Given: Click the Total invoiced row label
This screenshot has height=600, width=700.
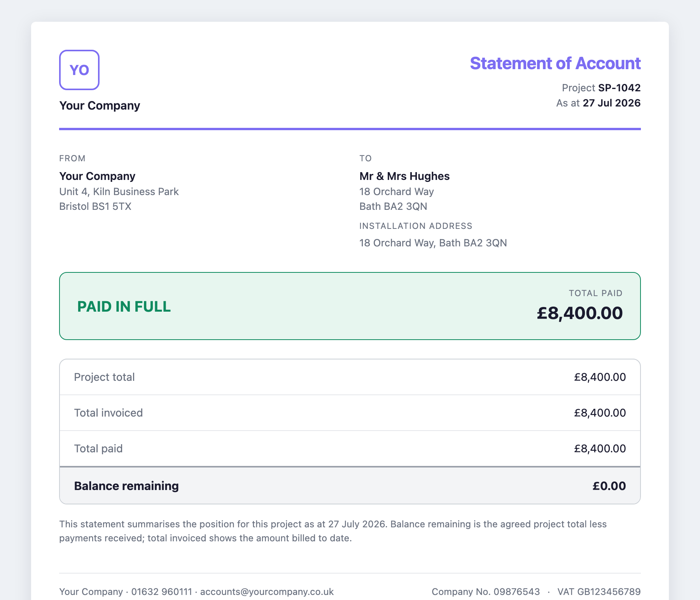Looking at the screenshot, I should [x=108, y=413].
